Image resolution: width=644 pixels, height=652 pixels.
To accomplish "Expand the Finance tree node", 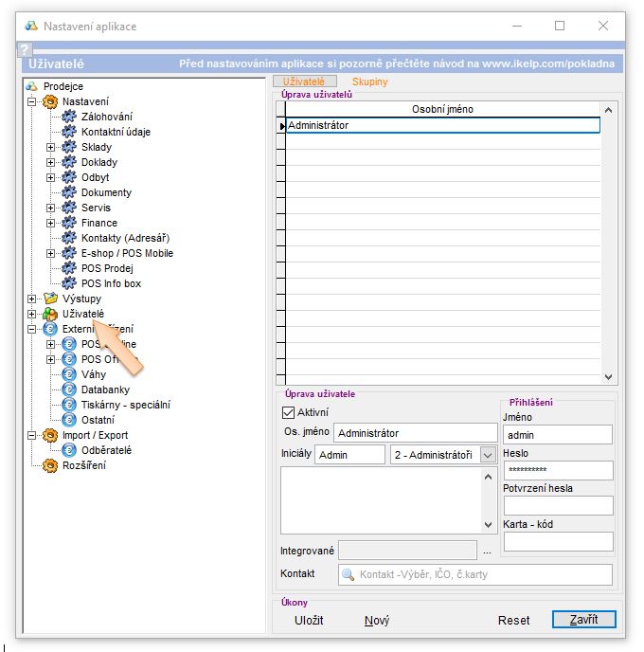I will point(51,223).
